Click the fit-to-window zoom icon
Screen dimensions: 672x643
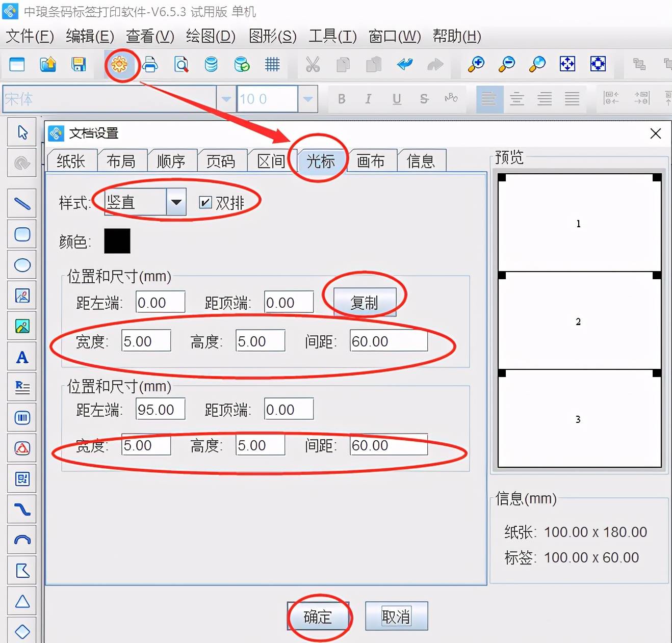click(x=567, y=64)
